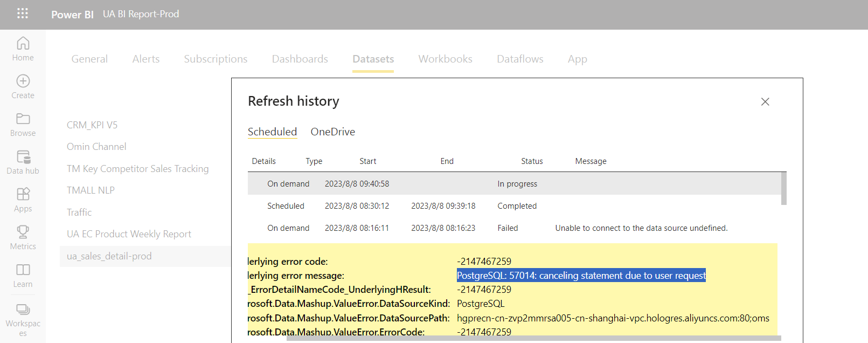The width and height of the screenshot is (868, 343).
Task: Click the hologres data source path value
Action: [613, 318]
